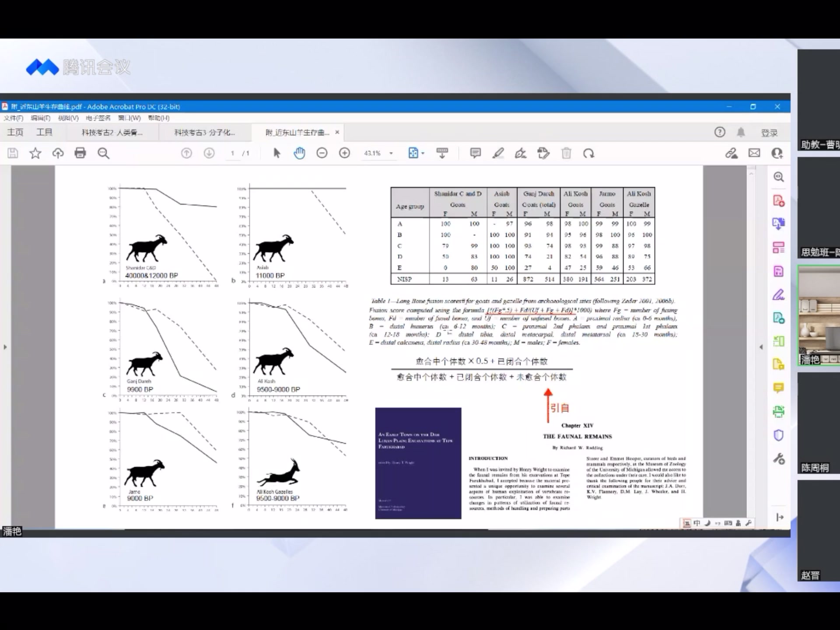Open the input method wrench settings icon
The height and width of the screenshot is (630, 840).
click(749, 523)
